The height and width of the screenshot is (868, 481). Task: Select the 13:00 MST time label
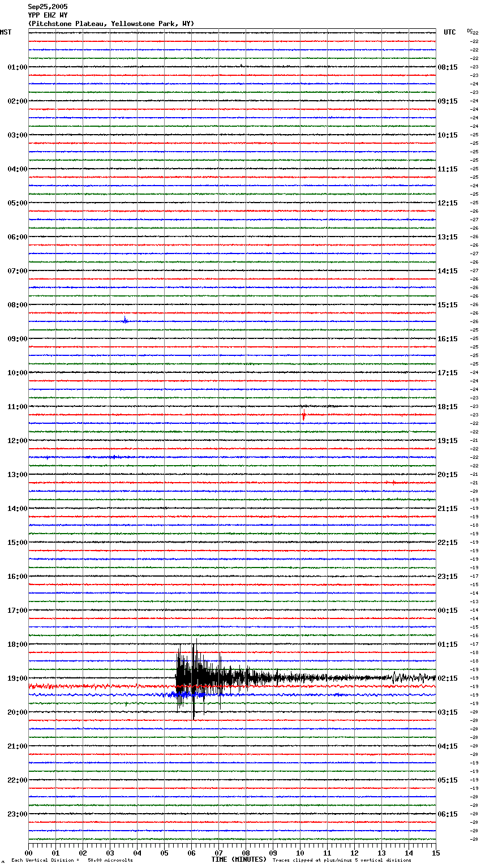click(x=18, y=475)
